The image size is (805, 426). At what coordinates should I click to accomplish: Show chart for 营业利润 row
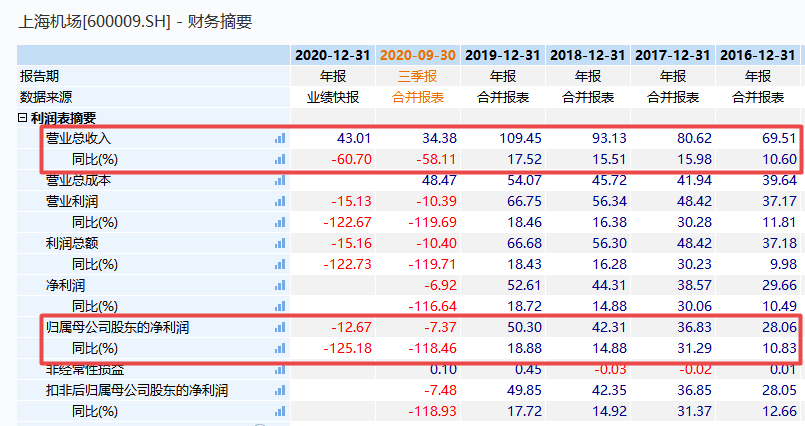280,201
